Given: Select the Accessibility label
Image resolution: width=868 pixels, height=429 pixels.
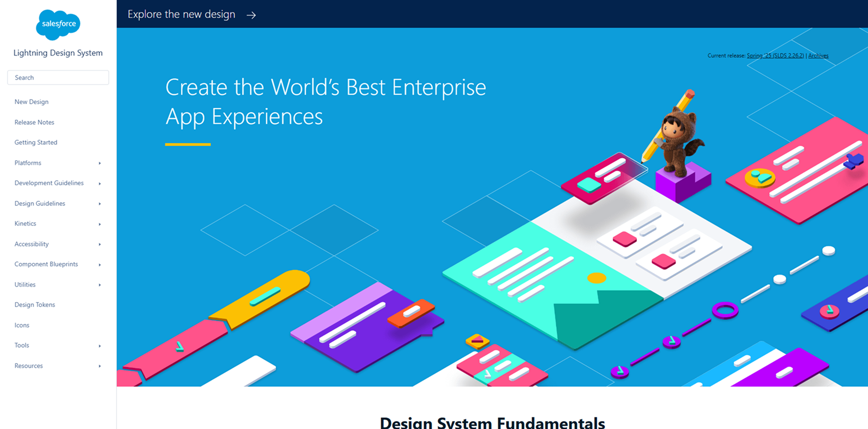Looking at the screenshot, I should (32, 244).
